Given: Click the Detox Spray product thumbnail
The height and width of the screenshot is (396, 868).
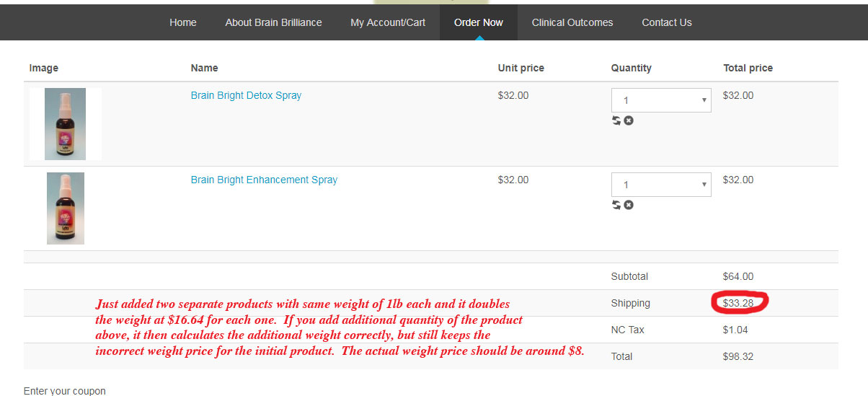Looking at the screenshot, I should pyautogui.click(x=65, y=124).
